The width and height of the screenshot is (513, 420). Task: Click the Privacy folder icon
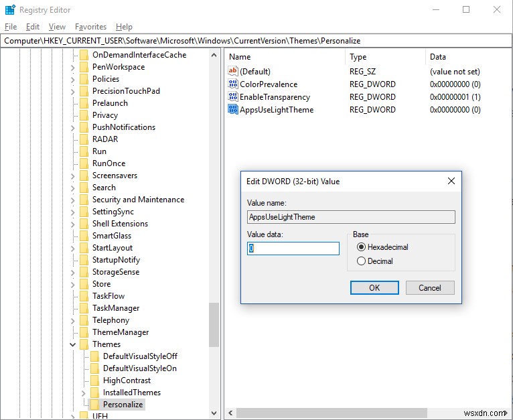84,115
